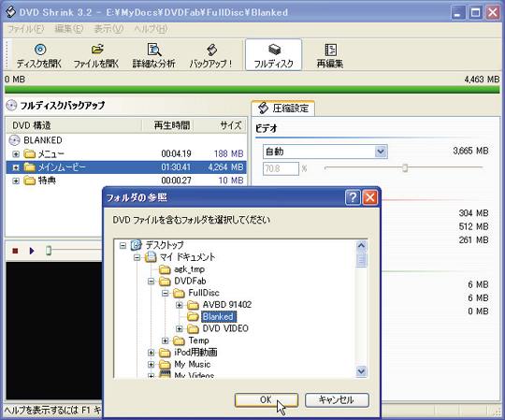This screenshot has height=420, width=505.
Task: Minimize the DVD Shrink window
Action: tap(457, 13)
